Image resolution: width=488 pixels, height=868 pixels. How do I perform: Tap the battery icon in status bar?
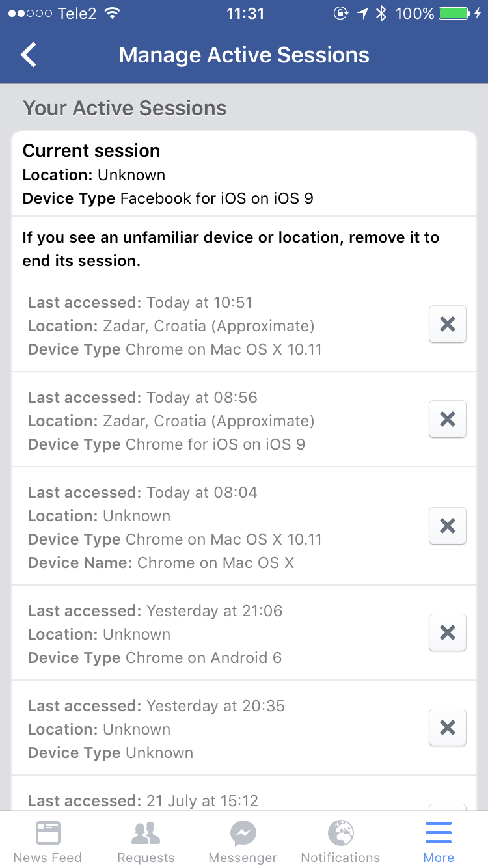point(454,14)
